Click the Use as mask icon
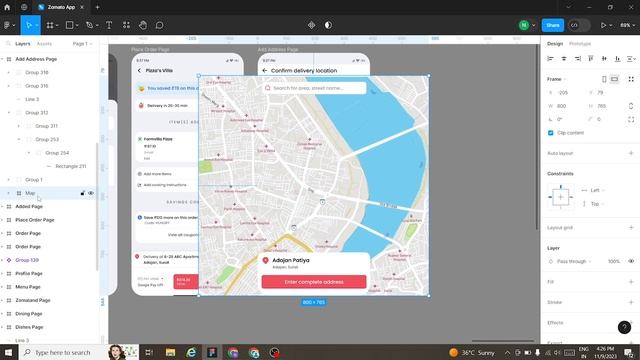The image size is (640, 360). coord(328,25)
